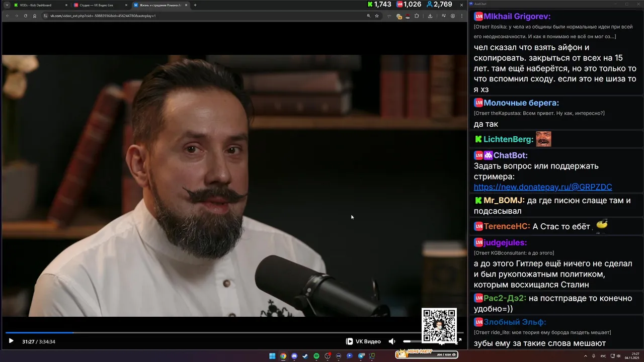Image resolution: width=644 pixels, height=362 pixels.
Task: Show hidden system tray icons
Action: click(585, 356)
